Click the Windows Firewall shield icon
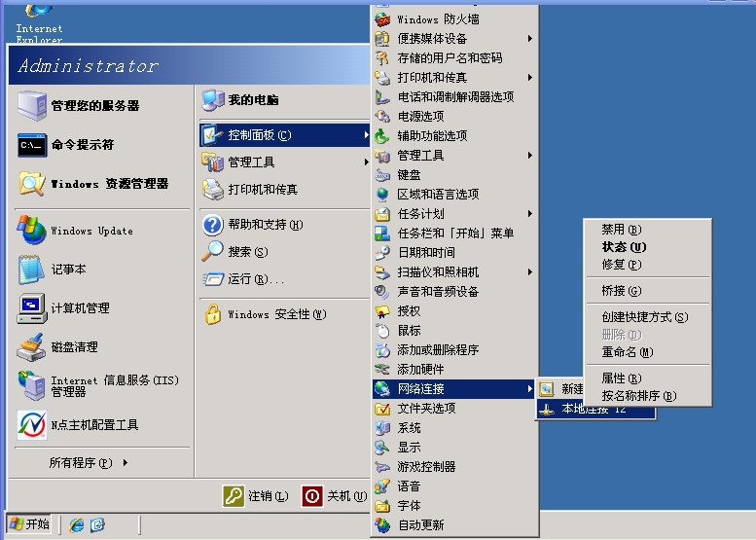The width and height of the screenshot is (756, 540). point(382,19)
